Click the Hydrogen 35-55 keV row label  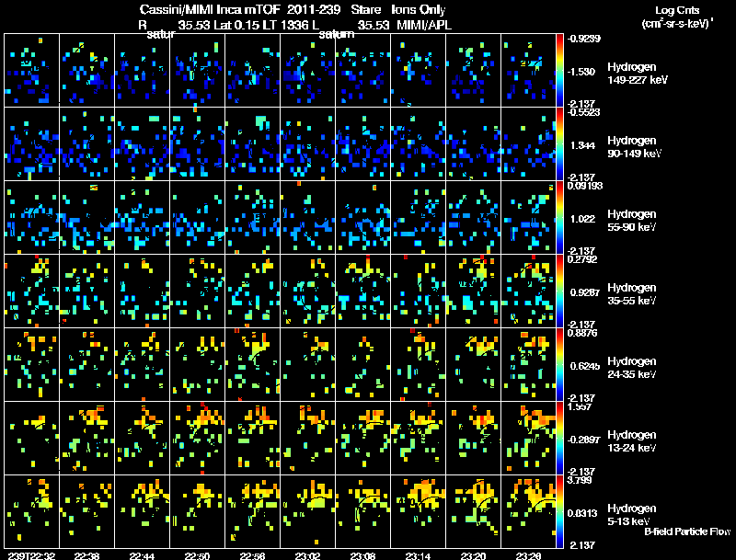(632, 294)
